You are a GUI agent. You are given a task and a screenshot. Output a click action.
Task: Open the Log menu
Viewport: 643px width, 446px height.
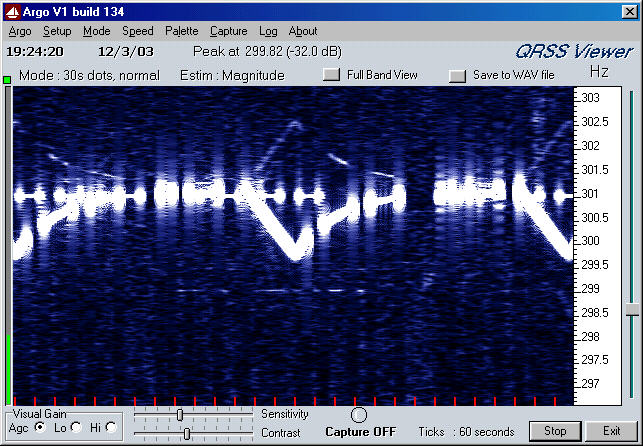pos(268,31)
